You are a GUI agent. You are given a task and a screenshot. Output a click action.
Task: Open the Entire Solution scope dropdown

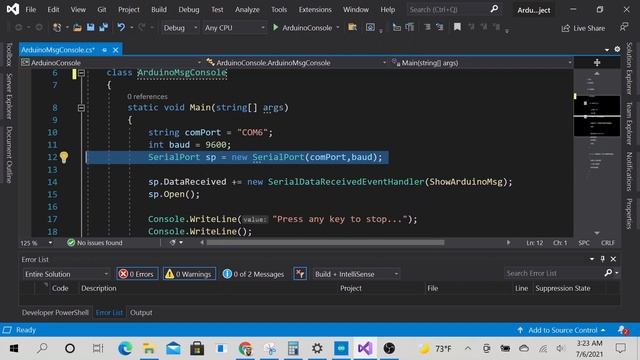click(66, 274)
